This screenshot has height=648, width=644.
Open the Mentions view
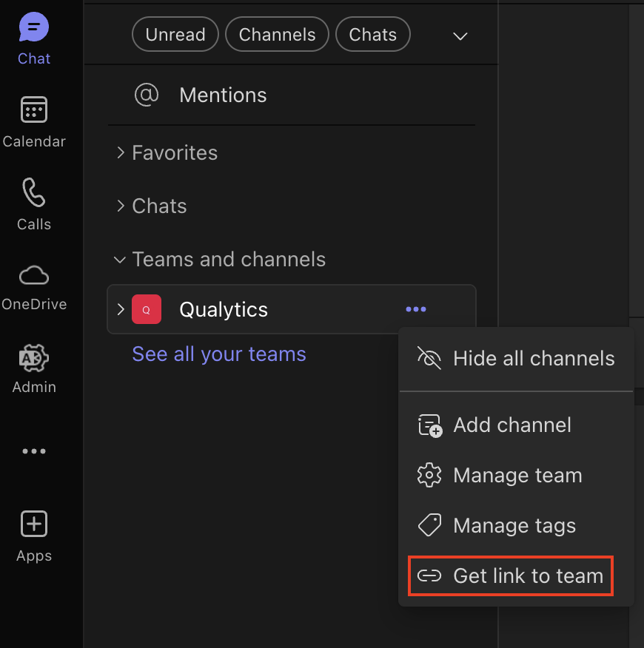[x=223, y=95]
